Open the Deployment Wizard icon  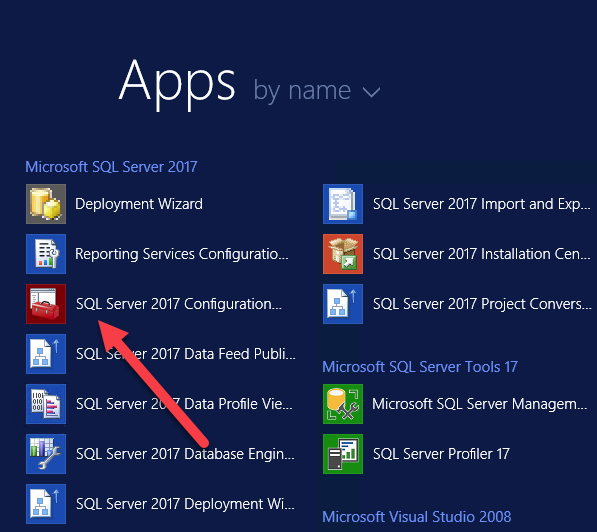46,204
